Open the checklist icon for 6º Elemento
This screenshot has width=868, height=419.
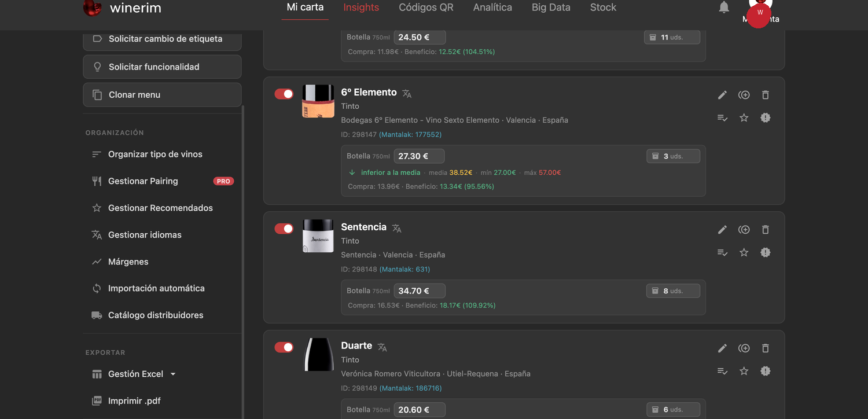(x=722, y=117)
